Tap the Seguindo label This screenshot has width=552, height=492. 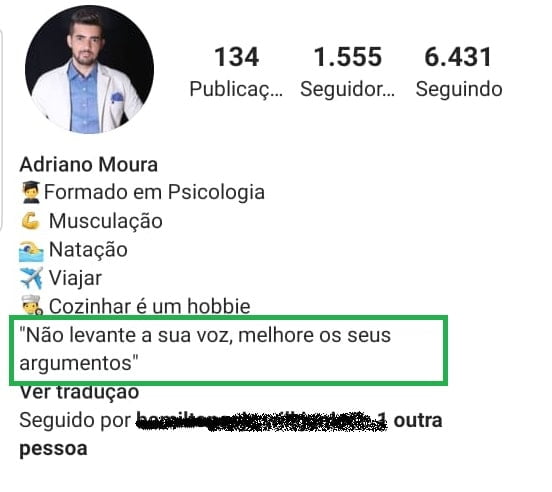[x=459, y=89]
